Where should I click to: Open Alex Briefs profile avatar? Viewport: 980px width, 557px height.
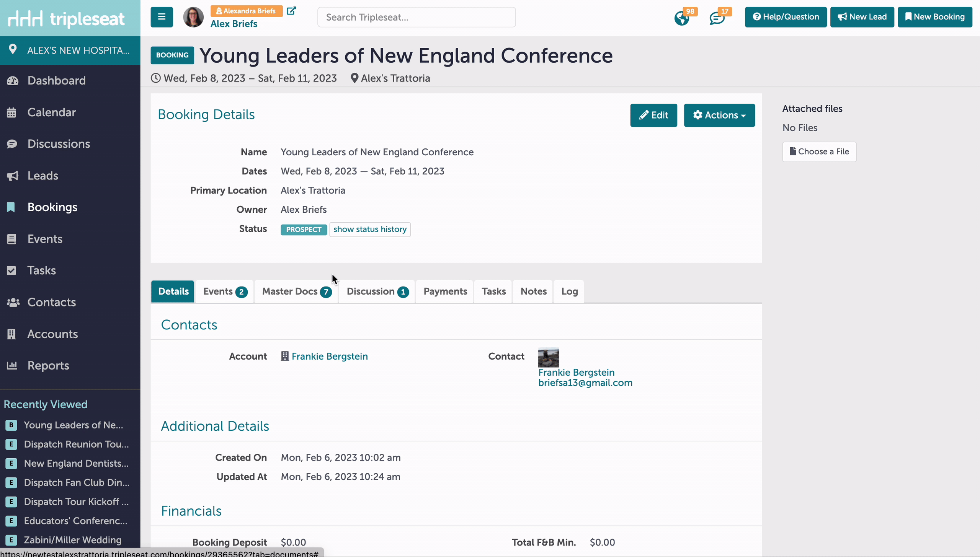(193, 17)
